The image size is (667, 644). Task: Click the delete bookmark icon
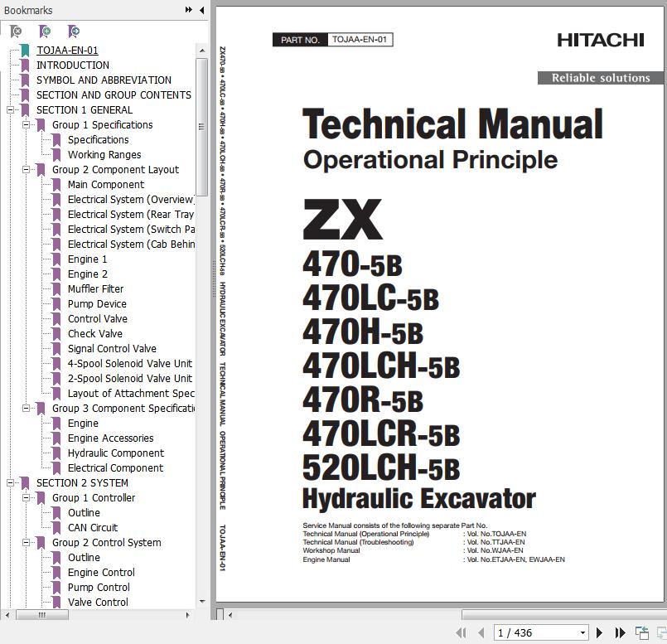[16, 31]
